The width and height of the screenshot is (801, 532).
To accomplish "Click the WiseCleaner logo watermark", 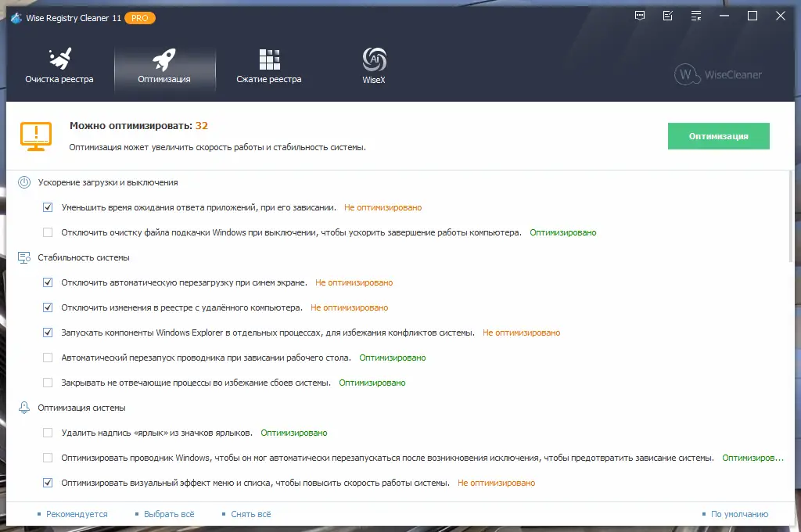I will click(717, 74).
